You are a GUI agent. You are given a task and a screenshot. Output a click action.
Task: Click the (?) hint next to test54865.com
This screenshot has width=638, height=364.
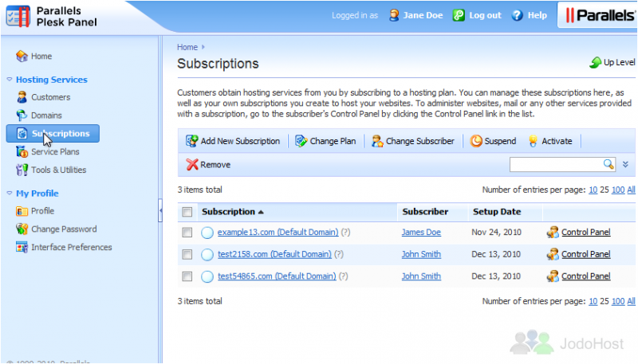pyautogui.click(x=344, y=276)
